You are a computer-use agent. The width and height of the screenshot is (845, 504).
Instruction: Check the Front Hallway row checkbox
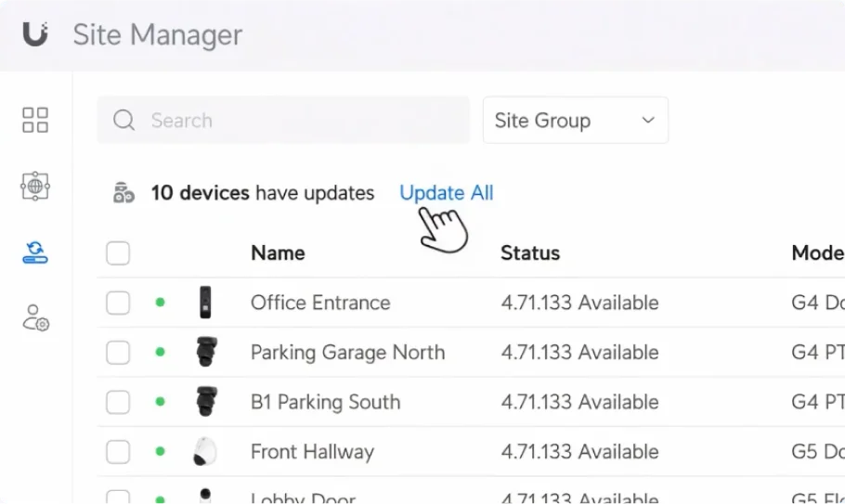pyautogui.click(x=118, y=451)
